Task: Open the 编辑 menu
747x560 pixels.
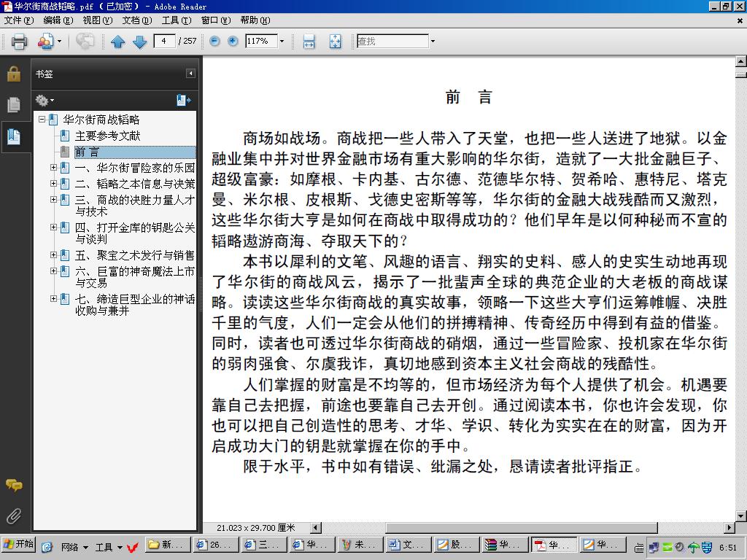Action: (58, 20)
